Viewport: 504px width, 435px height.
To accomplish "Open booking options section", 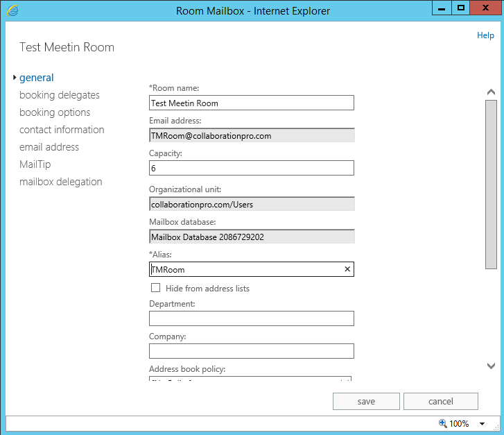I will (x=55, y=112).
